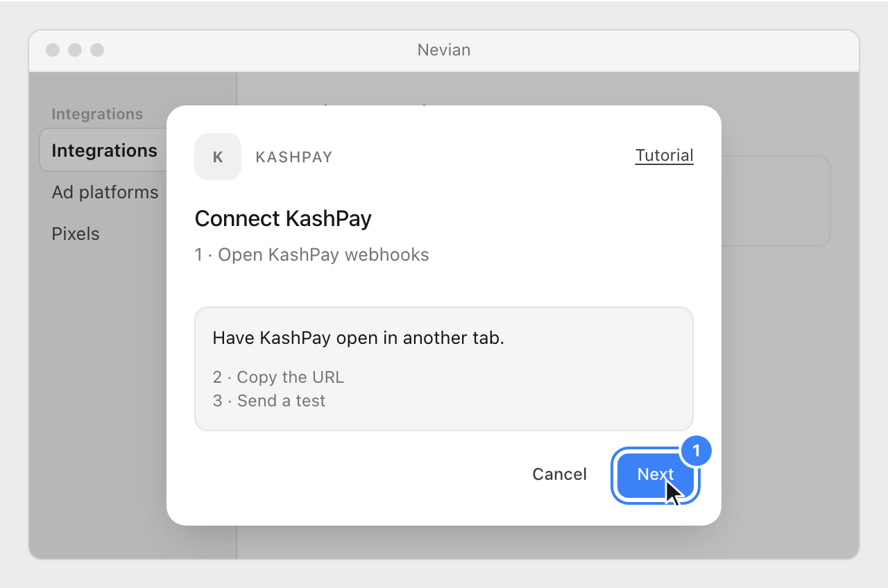Image resolution: width=888 pixels, height=588 pixels.
Task: Close the Nevian window
Action: [x=53, y=50]
